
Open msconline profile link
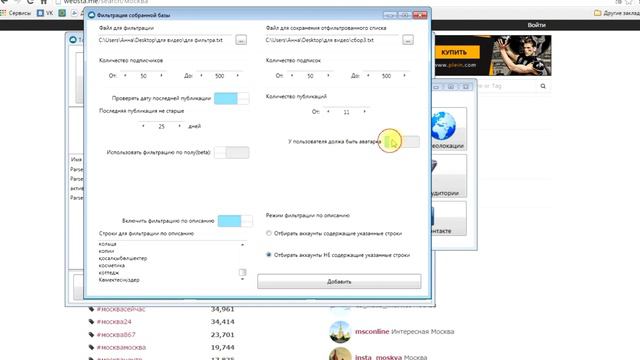pyautogui.click(x=372, y=331)
